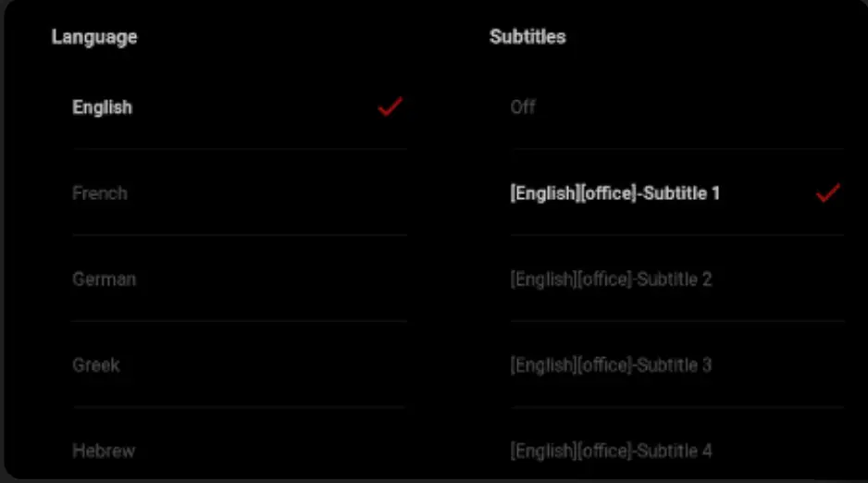This screenshot has width=868, height=483.
Task: Click empty check area on Greek row
Action: point(391,365)
